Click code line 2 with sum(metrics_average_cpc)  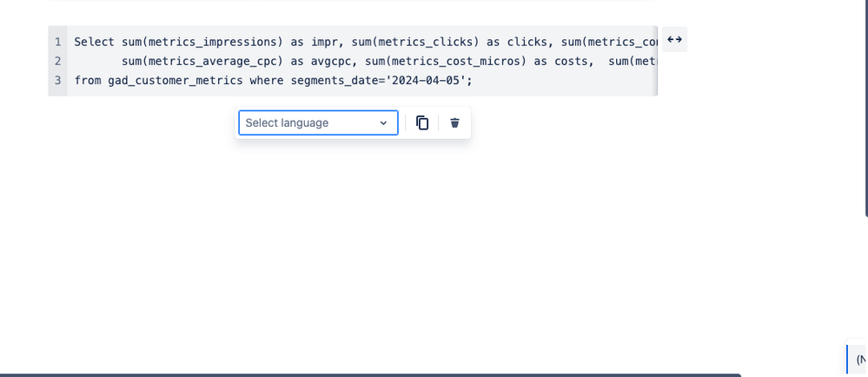[389, 61]
